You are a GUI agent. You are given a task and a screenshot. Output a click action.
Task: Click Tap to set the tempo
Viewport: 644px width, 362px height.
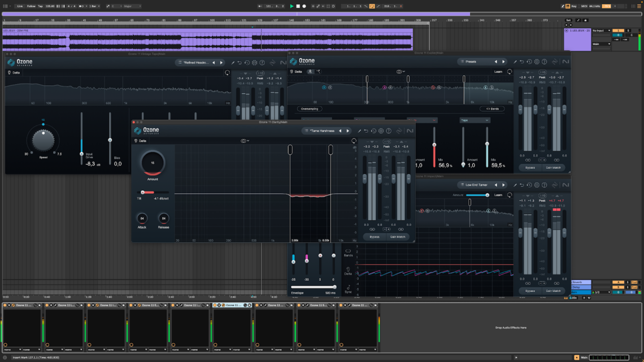[x=41, y=6]
